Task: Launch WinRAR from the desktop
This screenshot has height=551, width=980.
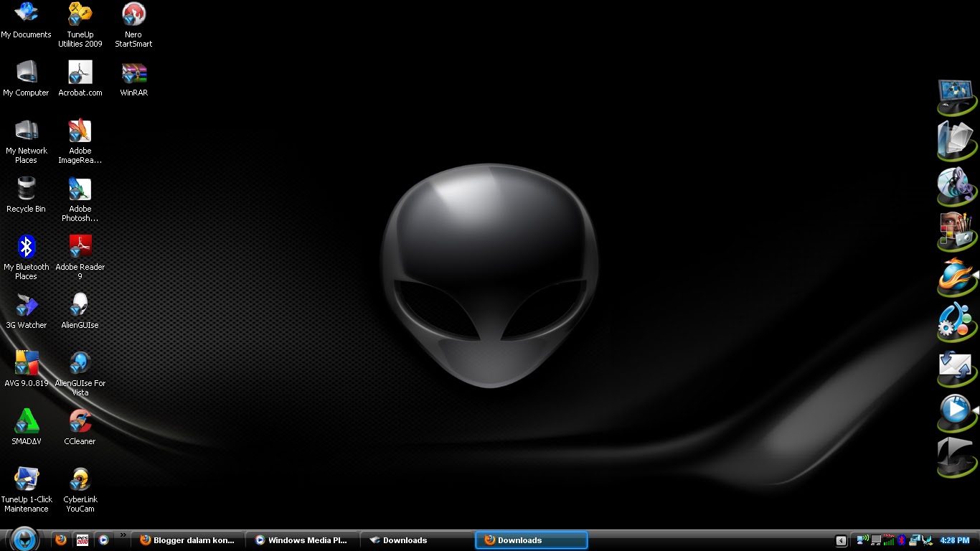Action: coord(133,72)
